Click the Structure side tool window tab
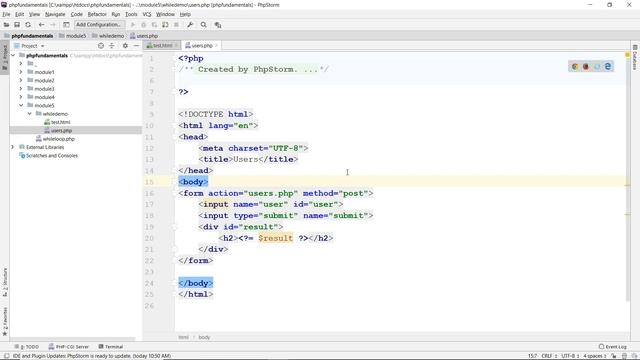Viewport: 640px width, 360px height. coord(5,282)
